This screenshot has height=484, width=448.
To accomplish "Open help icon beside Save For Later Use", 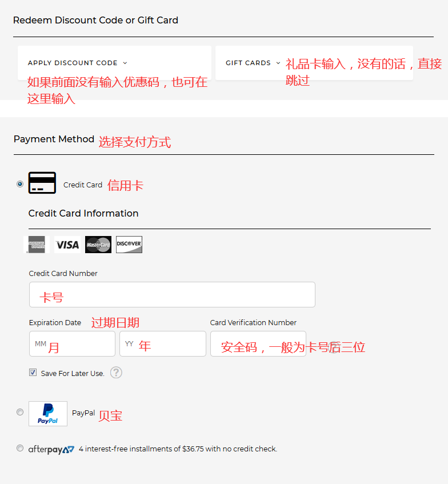I will 116,373.
